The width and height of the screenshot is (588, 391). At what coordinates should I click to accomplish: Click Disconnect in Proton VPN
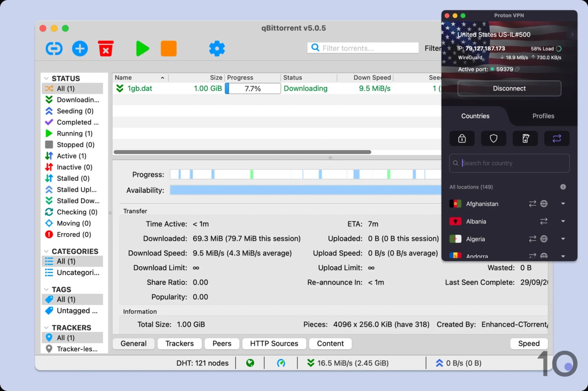point(509,89)
